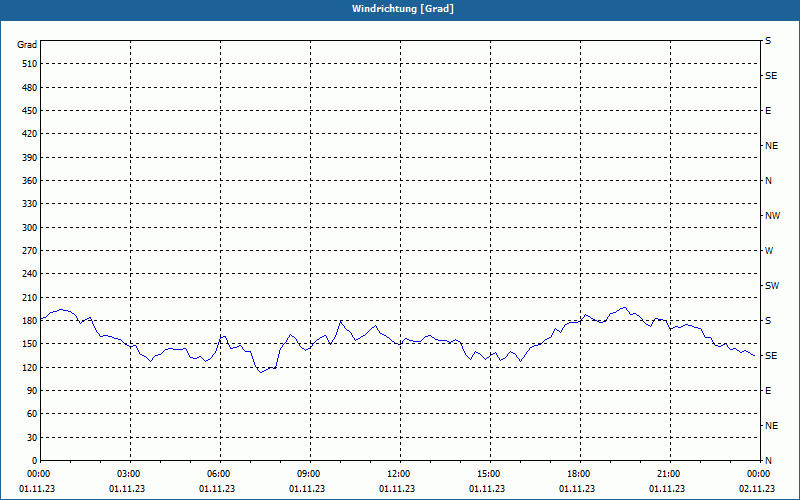
Task: Select the 150 axis value
Action: (x=30, y=344)
